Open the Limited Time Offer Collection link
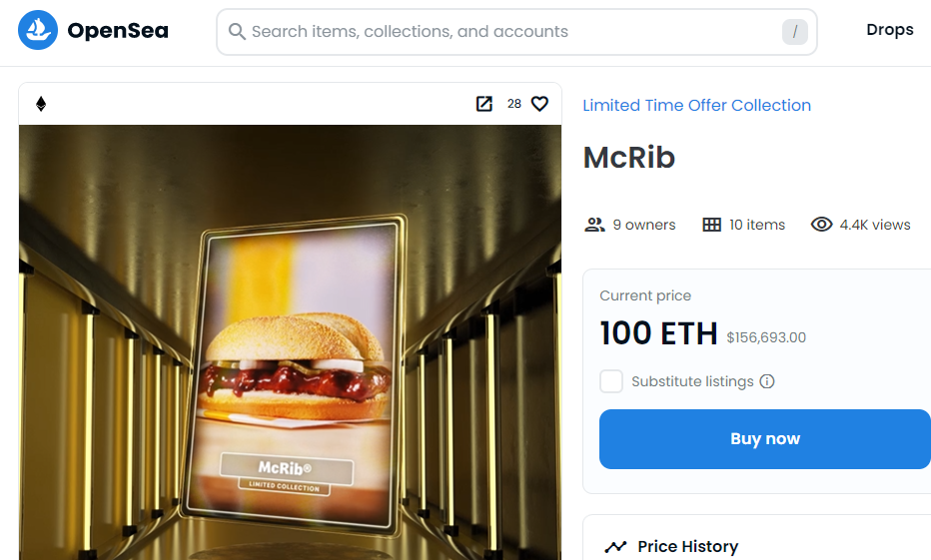This screenshot has height=560, width=931. coord(696,105)
